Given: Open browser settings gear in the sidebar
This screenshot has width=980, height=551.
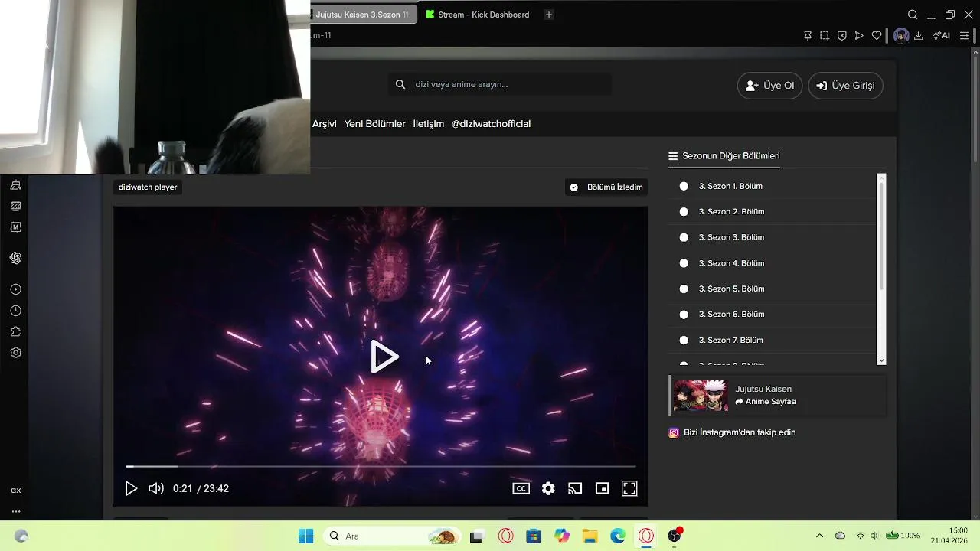Looking at the screenshot, I should [15, 353].
